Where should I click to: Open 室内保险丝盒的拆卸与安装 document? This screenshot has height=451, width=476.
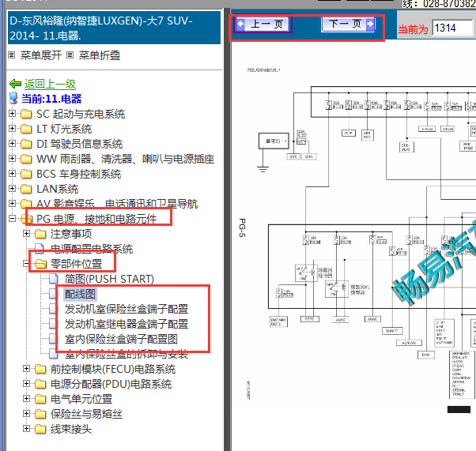127,354
